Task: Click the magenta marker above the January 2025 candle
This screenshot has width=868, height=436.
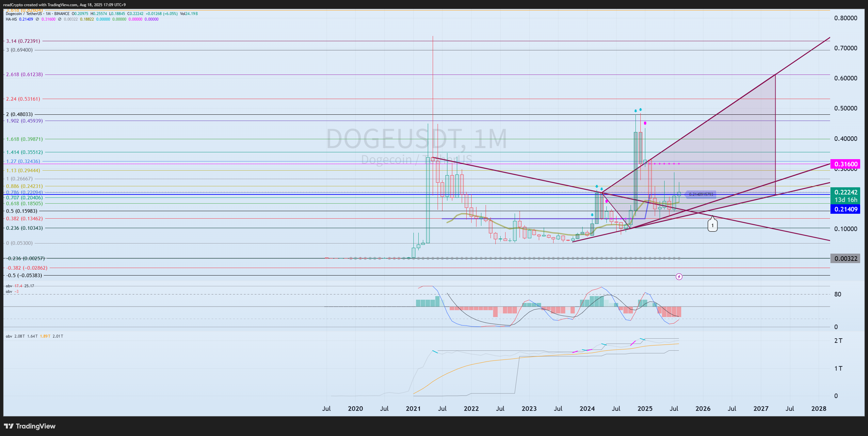Action: tap(645, 123)
